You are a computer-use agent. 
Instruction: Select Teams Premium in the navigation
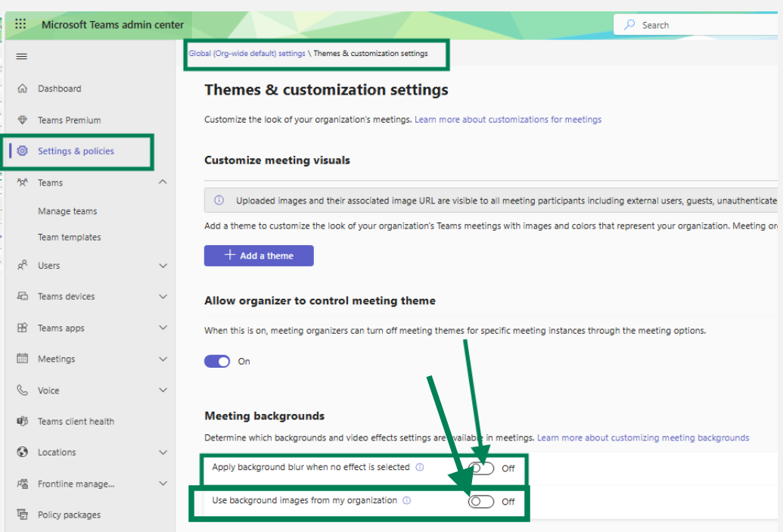70,120
